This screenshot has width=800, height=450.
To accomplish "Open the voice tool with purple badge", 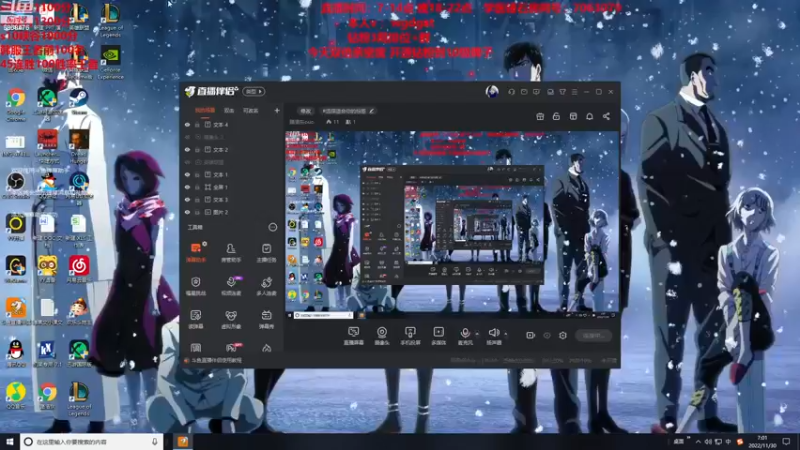I will 231,286.
